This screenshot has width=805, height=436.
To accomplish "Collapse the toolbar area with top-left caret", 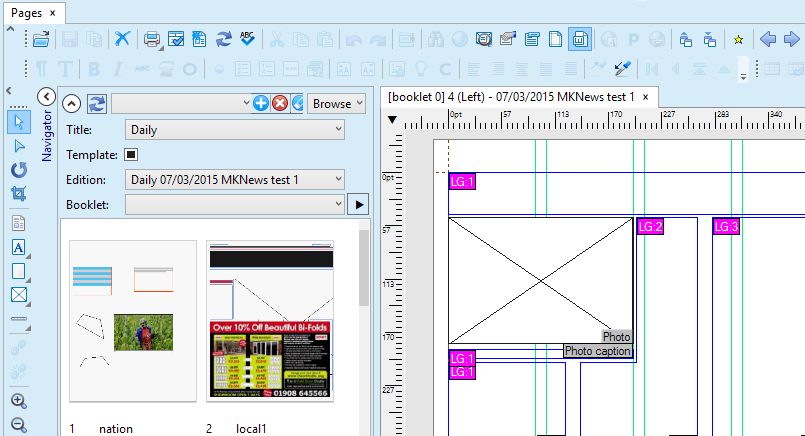I will (x=10, y=30).
